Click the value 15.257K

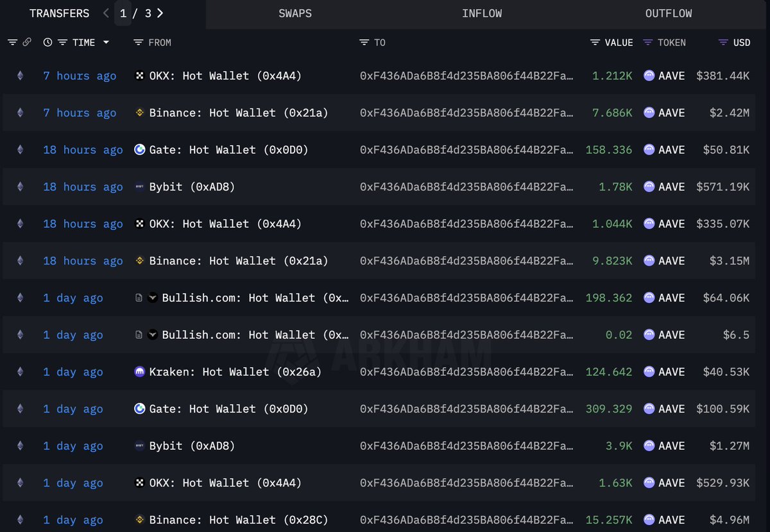pyautogui.click(x=609, y=520)
